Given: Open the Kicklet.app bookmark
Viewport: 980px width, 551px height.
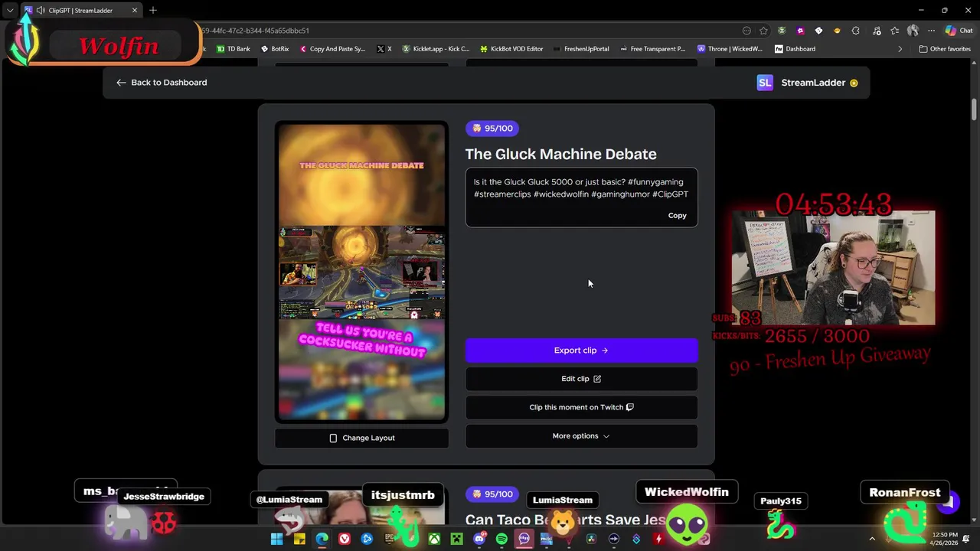Looking at the screenshot, I should [436, 49].
